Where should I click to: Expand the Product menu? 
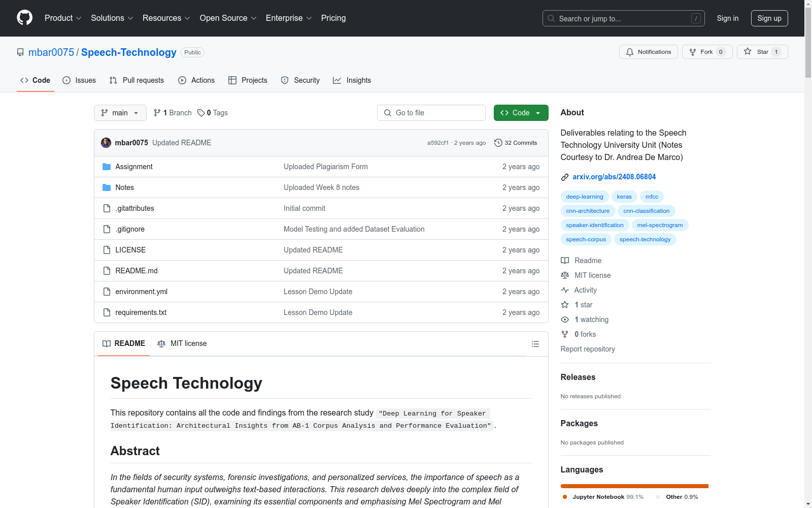[x=63, y=18]
